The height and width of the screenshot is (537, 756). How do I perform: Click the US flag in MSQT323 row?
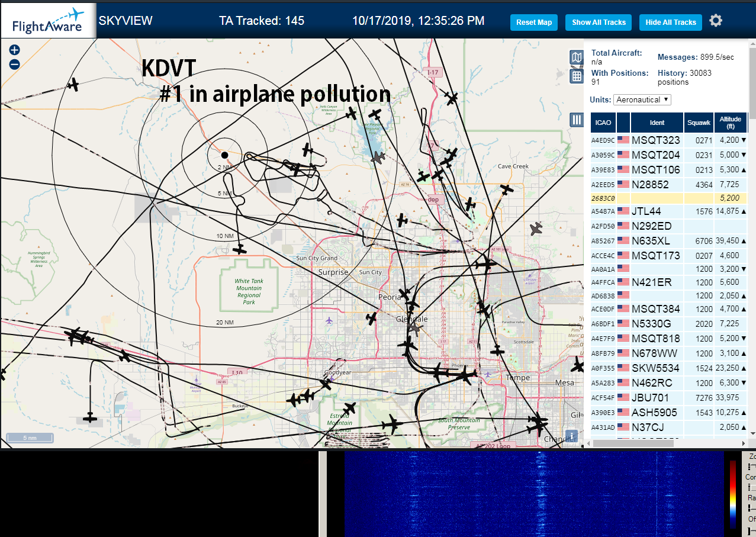click(623, 140)
